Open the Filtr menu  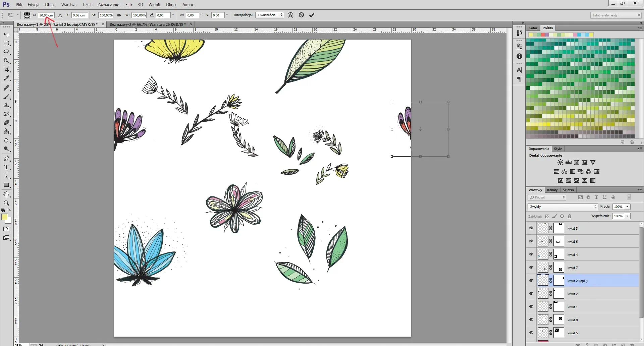click(129, 5)
